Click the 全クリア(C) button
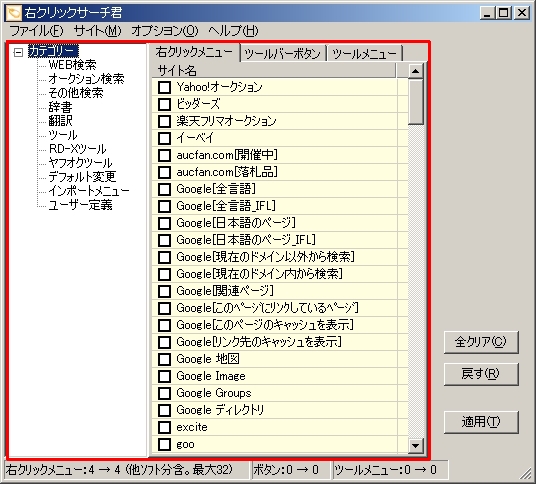This screenshot has width=536, height=484. coord(481,342)
